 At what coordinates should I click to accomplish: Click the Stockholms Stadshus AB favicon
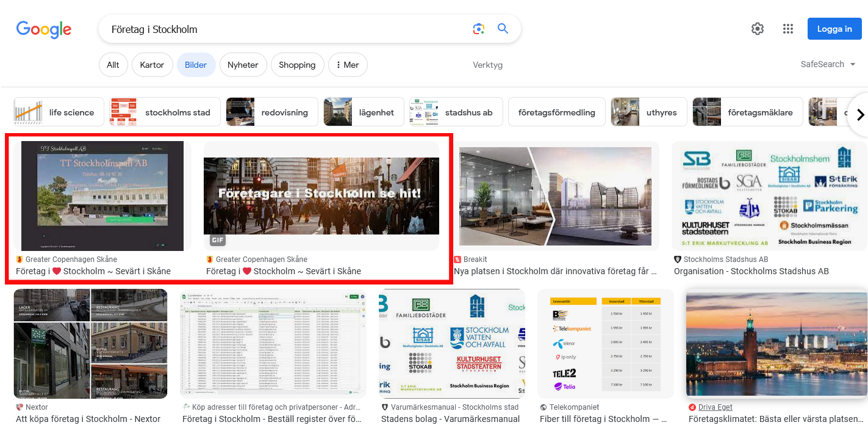[678, 260]
